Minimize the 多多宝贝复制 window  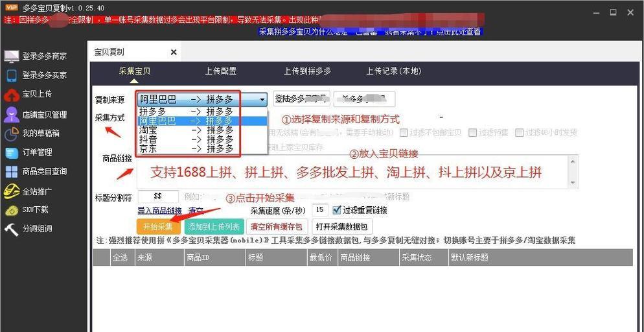596,13
